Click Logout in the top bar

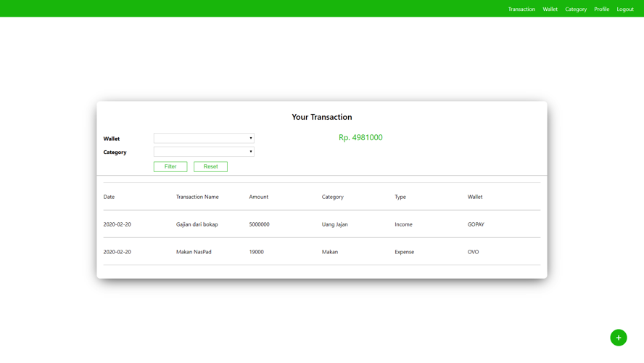625,9
